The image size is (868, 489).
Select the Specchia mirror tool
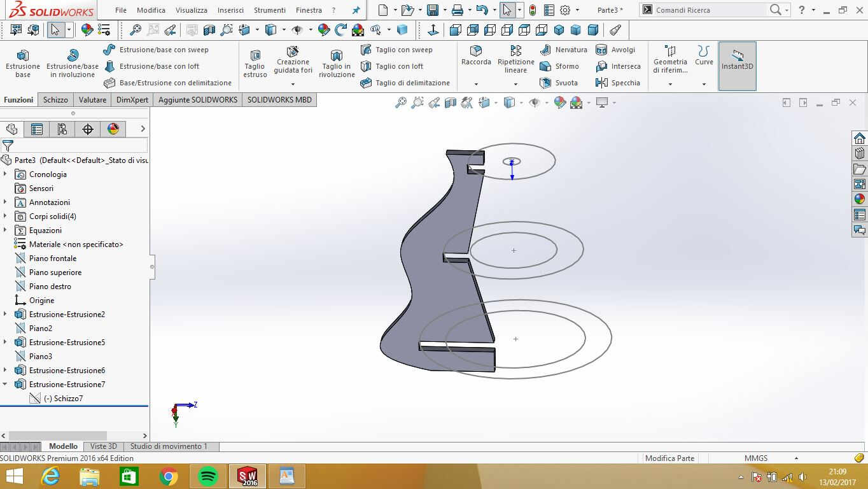coord(618,83)
